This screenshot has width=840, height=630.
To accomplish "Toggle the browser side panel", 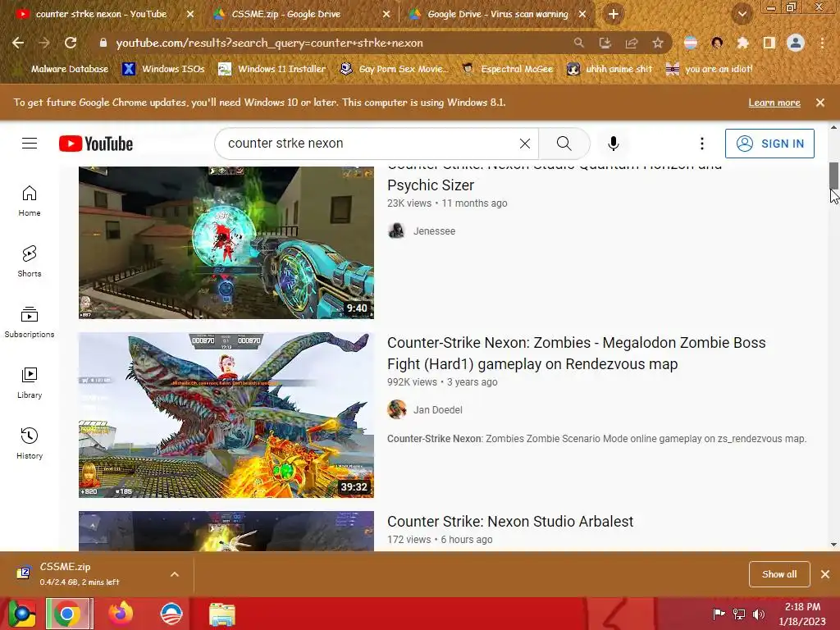I will click(x=769, y=43).
